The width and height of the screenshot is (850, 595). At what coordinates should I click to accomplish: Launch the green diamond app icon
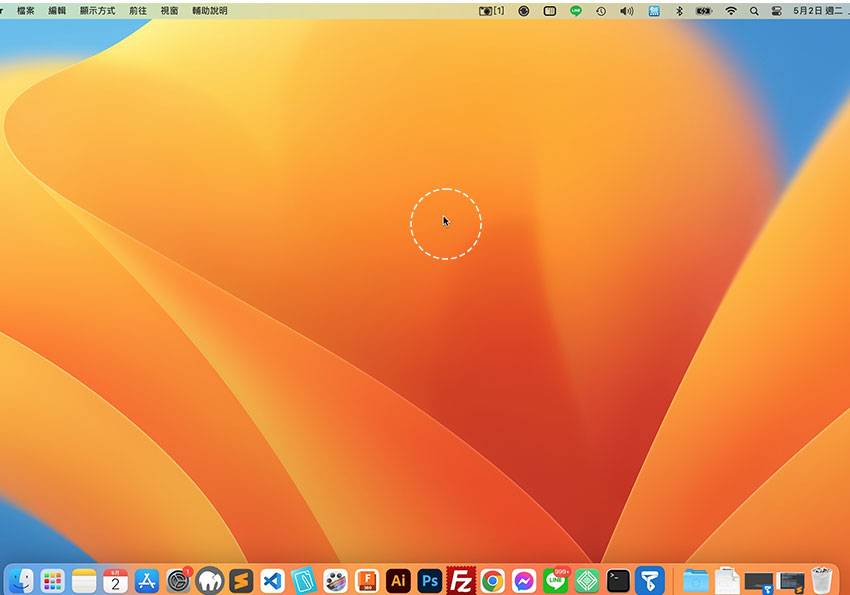pos(587,581)
